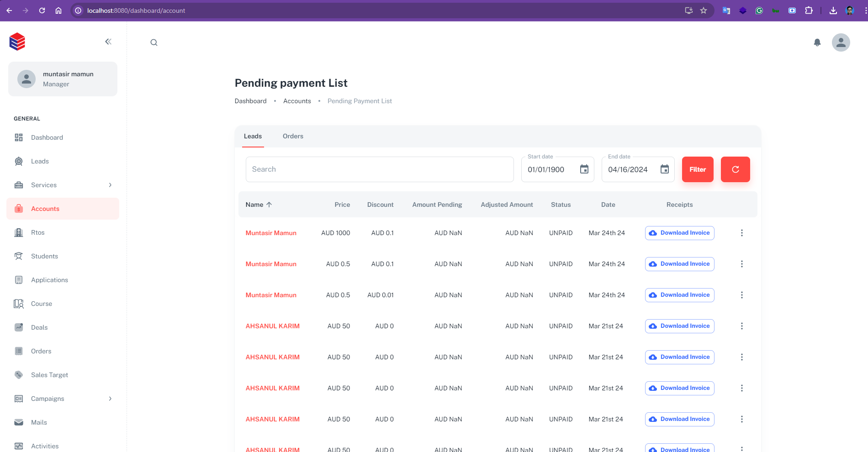Download invoice for first AHSANUL KARIM row
This screenshot has width=868, height=452.
679,326
